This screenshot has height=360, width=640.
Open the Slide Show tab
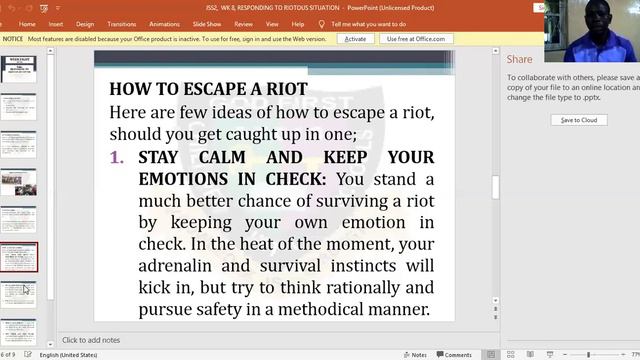click(207, 24)
